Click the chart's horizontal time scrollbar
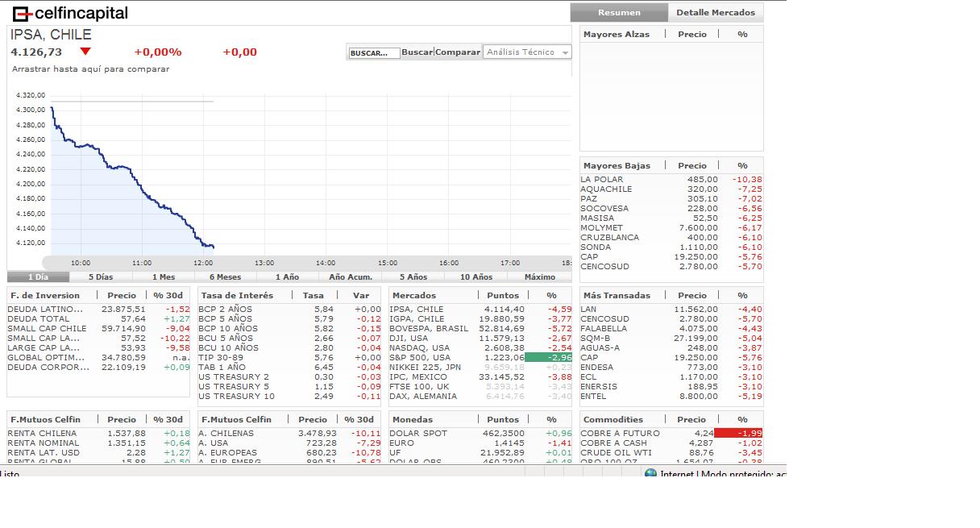 pos(306,263)
